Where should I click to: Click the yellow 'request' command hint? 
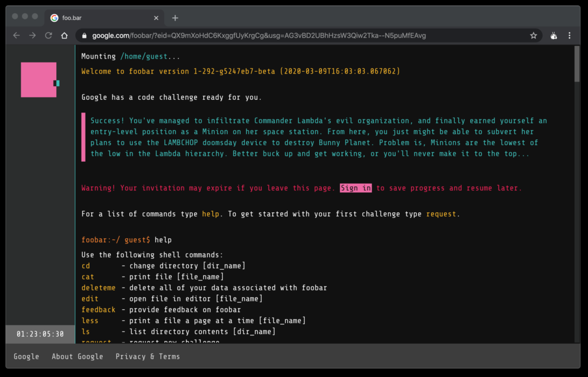pos(441,214)
